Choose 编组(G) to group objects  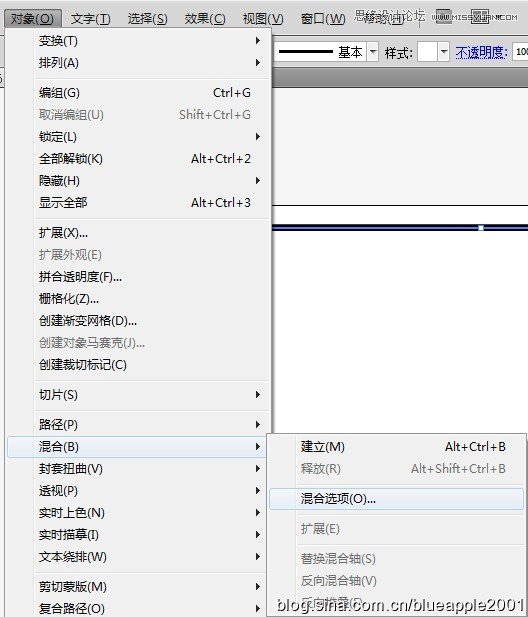(x=151, y=93)
